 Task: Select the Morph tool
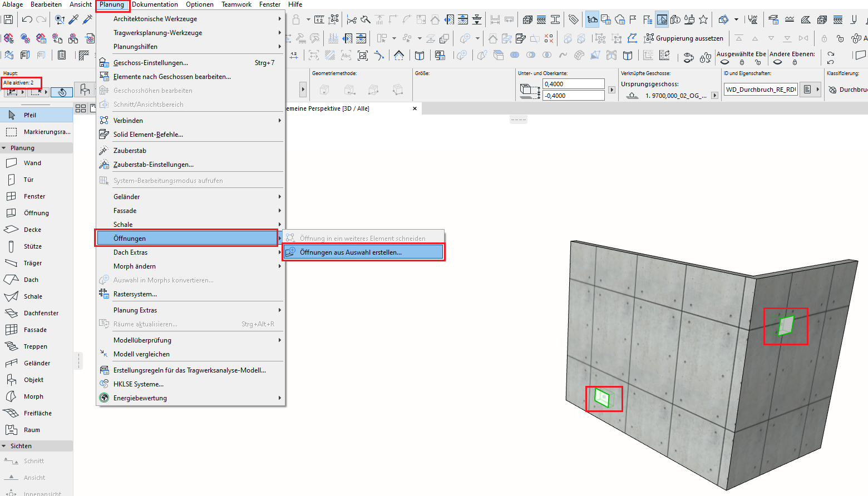[33, 396]
